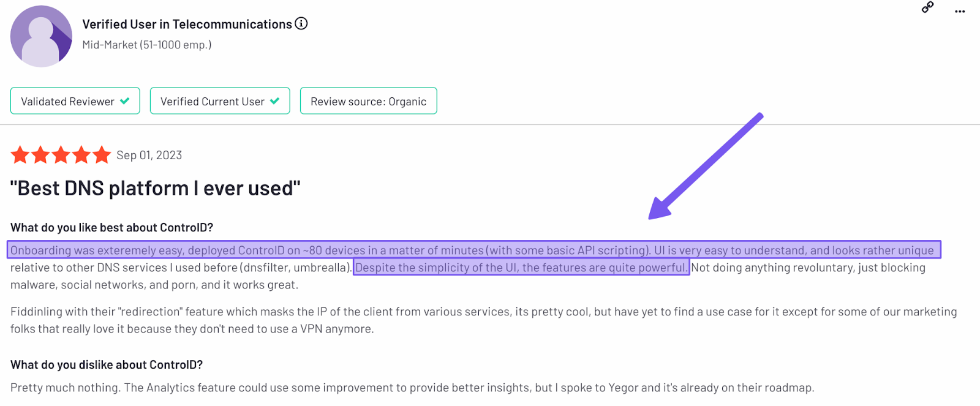Click the Review source: Organic badge
The width and height of the screenshot is (980, 406).
[x=368, y=101]
